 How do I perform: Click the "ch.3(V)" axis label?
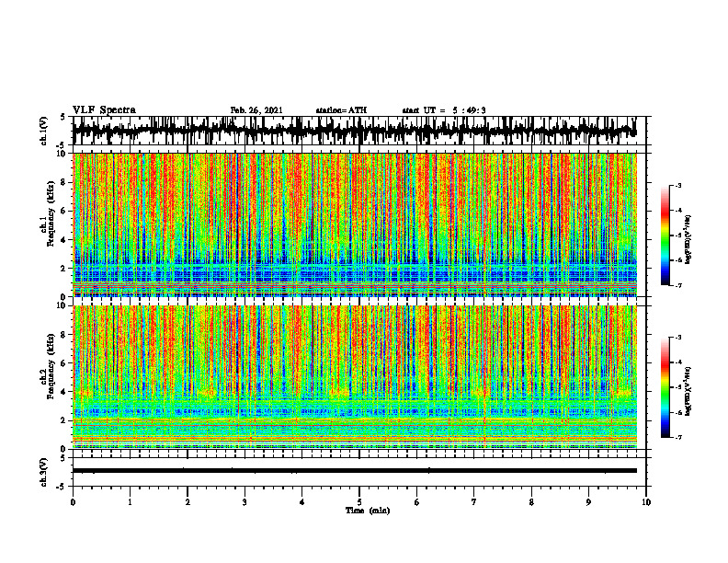[44, 473]
